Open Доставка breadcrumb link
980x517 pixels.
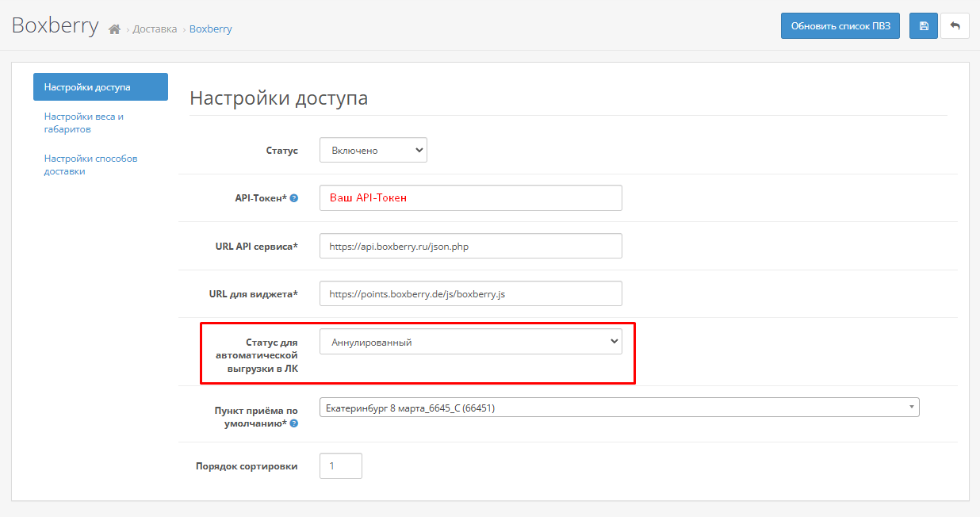tap(155, 29)
